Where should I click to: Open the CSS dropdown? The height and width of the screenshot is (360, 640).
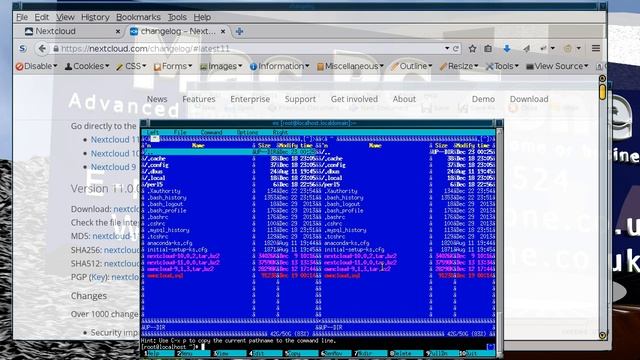coord(131,66)
